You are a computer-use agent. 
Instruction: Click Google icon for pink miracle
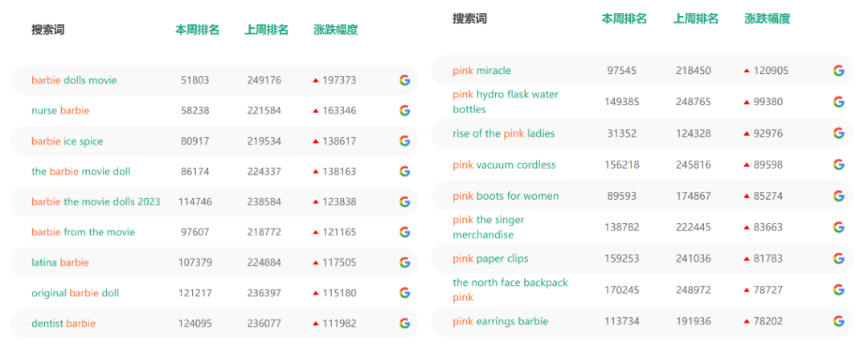click(838, 71)
